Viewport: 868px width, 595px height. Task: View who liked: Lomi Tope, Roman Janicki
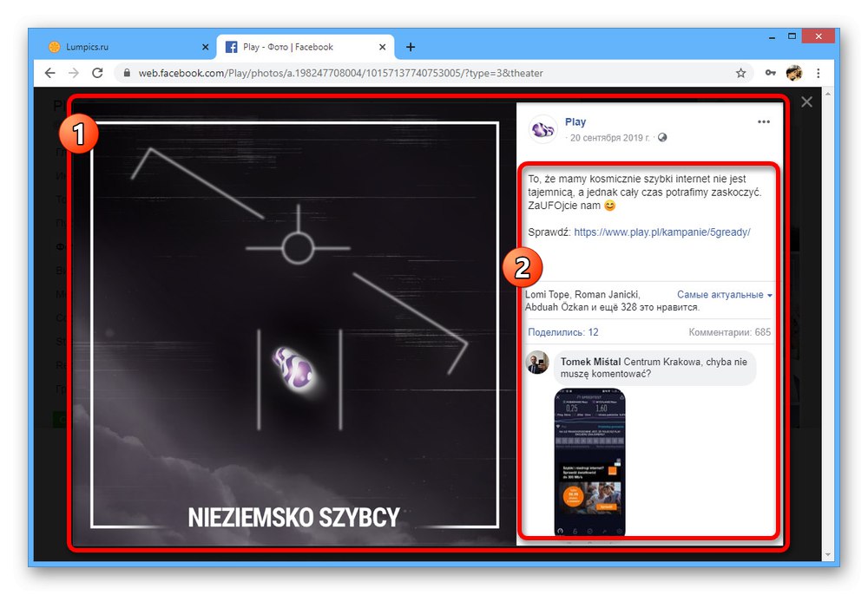point(582,295)
